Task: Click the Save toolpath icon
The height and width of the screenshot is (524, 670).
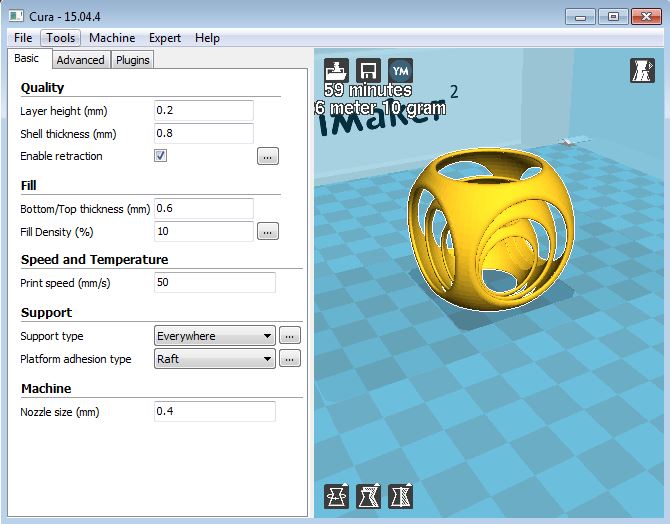Action: coord(368,71)
